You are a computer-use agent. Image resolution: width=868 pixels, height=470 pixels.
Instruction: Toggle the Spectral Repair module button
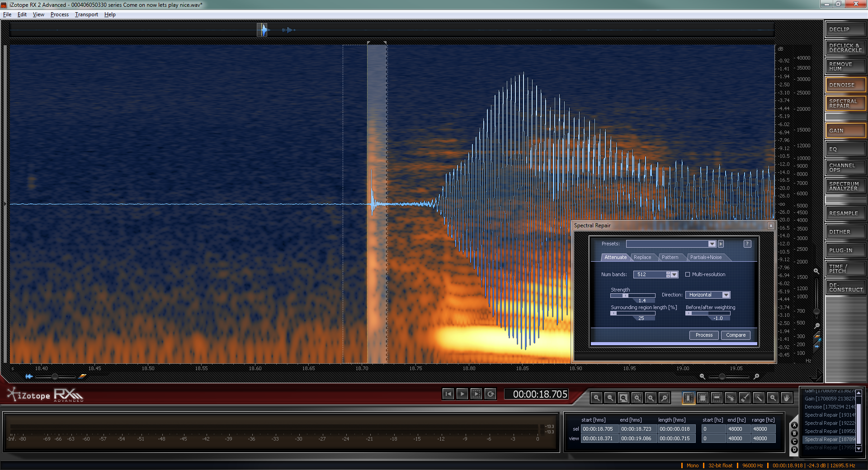pos(845,103)
